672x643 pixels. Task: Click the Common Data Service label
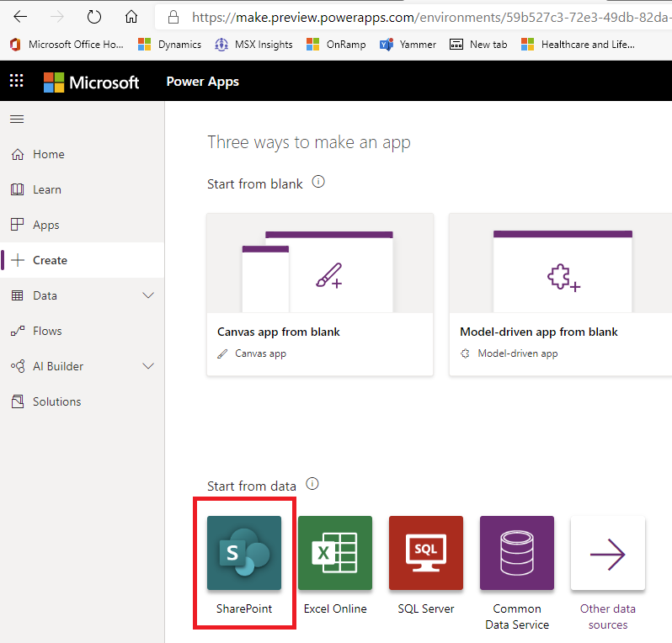pos(517,617)
